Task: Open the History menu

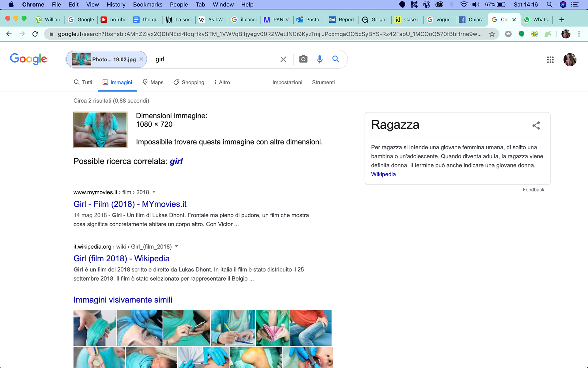Action: pos(116,5)
